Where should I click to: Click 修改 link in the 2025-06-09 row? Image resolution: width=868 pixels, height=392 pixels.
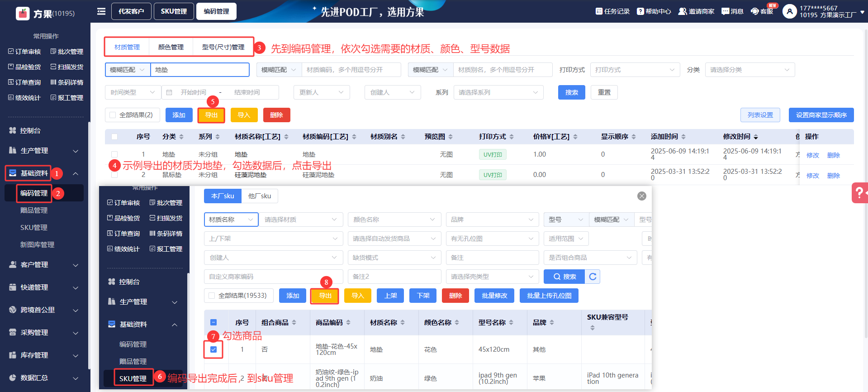click(813, 155)
